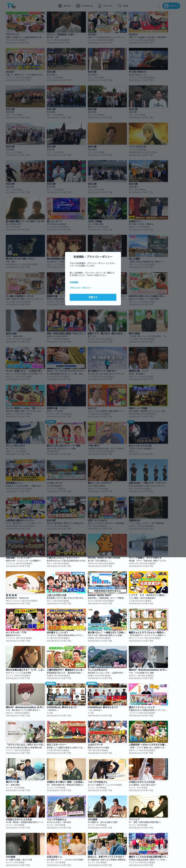186x868 pixels.
Task: Click the ログイン login button
Action: 171,6
